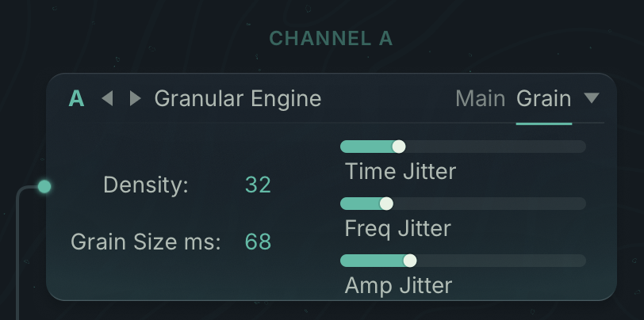Click the previous preset left arrow
This screenshot has width=644, height=320.
(108, 98)
